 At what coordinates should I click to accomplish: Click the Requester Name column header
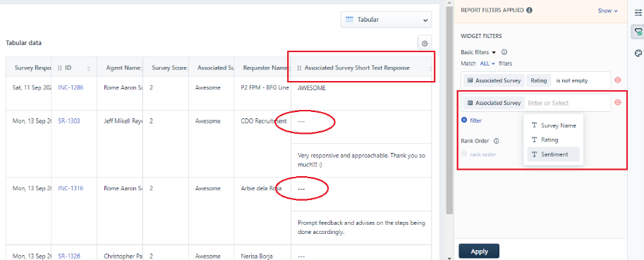265,68
